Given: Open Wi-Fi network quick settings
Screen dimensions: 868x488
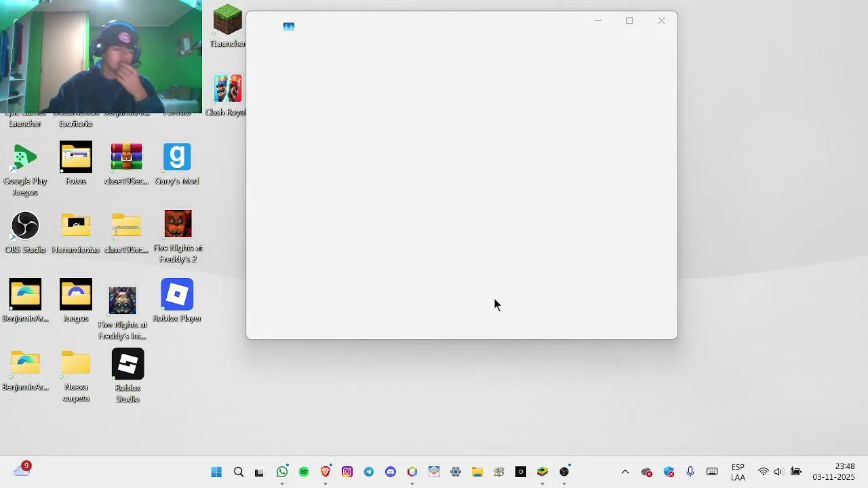Looking at the screenshot, I should (764, 472).
